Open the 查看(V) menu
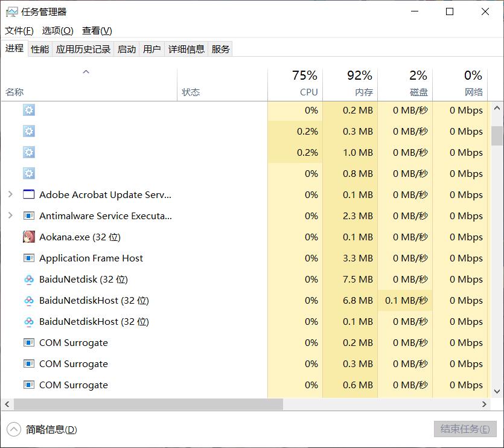This screenshot has width=504, height=448. [x=97, y=31]
